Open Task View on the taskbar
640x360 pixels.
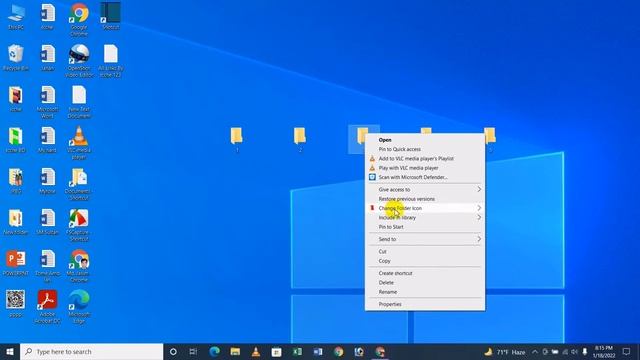point(193,351)
